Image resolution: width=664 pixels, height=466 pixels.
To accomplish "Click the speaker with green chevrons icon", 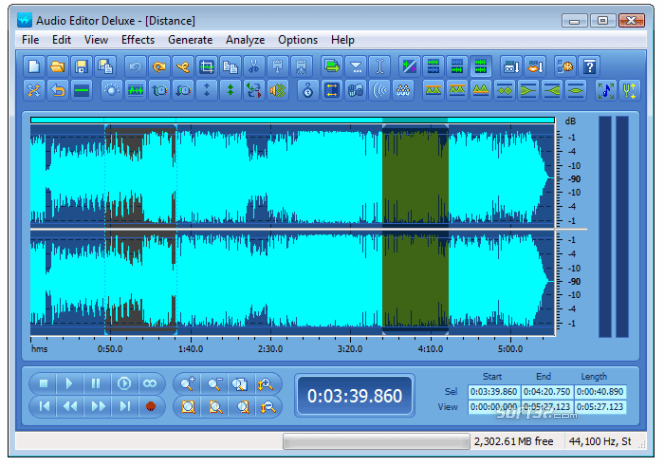I will tap(278, 90).
